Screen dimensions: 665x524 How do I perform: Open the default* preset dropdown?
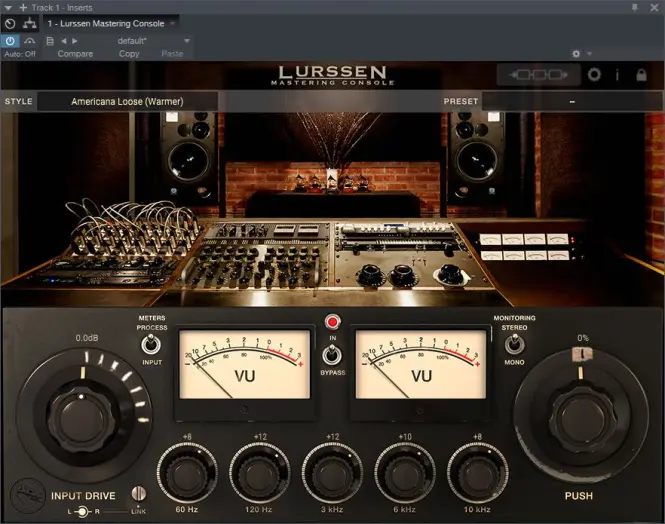point(187,41)
